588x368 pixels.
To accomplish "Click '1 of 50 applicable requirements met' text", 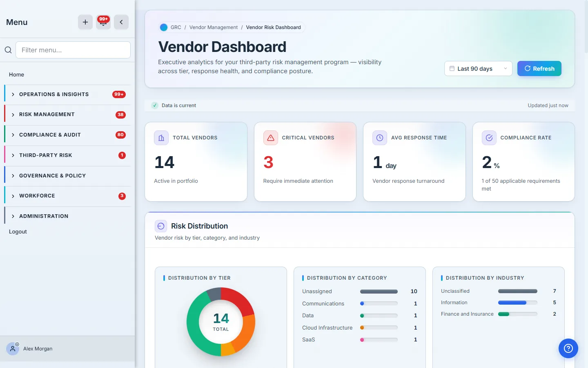I will tap(521, 185).
